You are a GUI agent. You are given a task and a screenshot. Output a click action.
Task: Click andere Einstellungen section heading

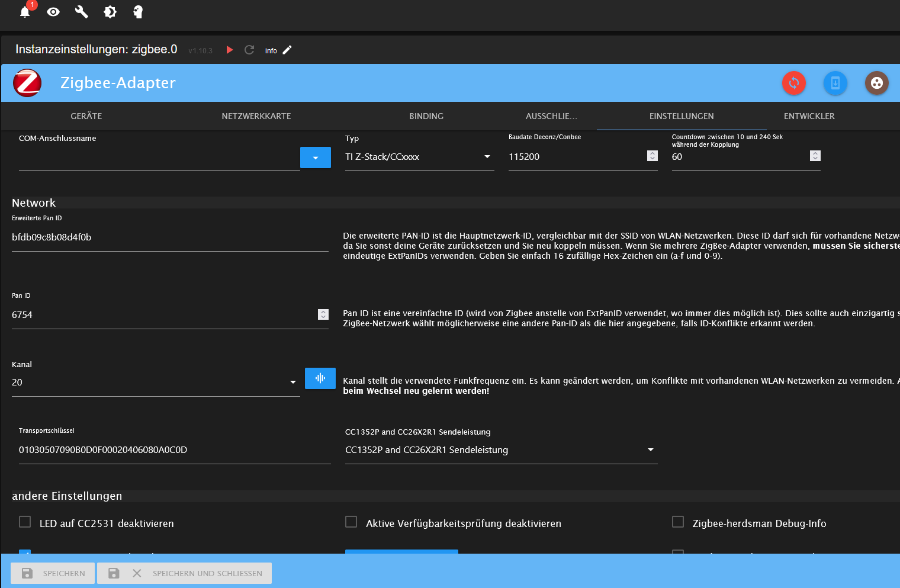(67, 496)
